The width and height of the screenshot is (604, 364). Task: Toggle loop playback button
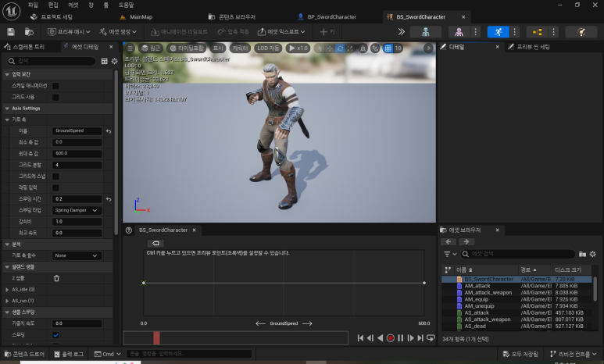point(431,337)
